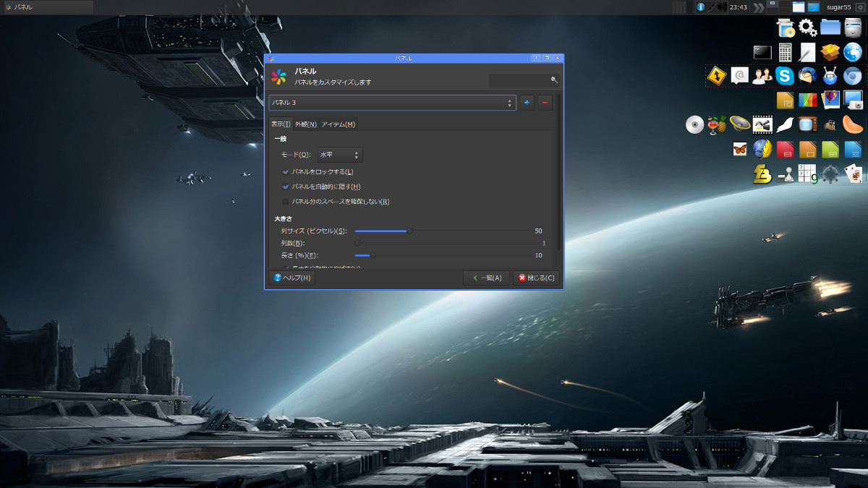Launch the Chromium browser icon

[x=853, y=76]
